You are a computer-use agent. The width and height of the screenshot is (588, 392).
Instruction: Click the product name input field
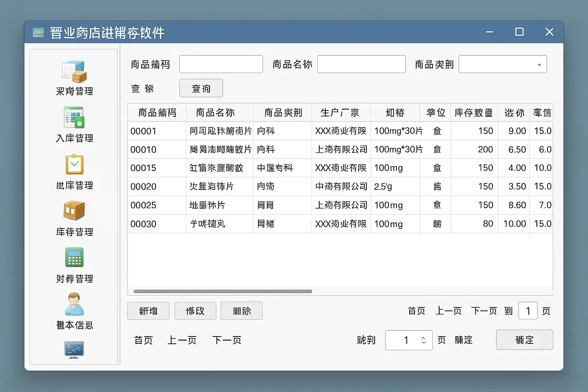pos(361,64)
